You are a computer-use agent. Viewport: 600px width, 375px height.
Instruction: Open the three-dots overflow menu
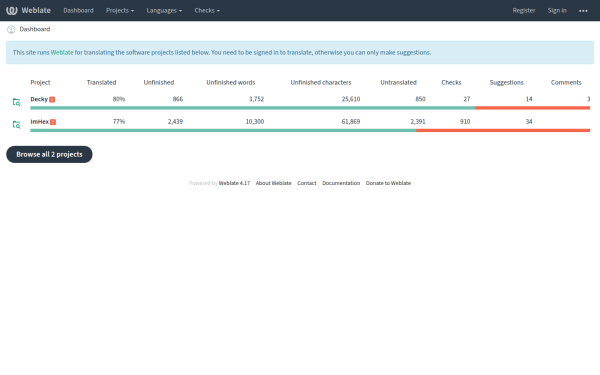tap(583, 11)
